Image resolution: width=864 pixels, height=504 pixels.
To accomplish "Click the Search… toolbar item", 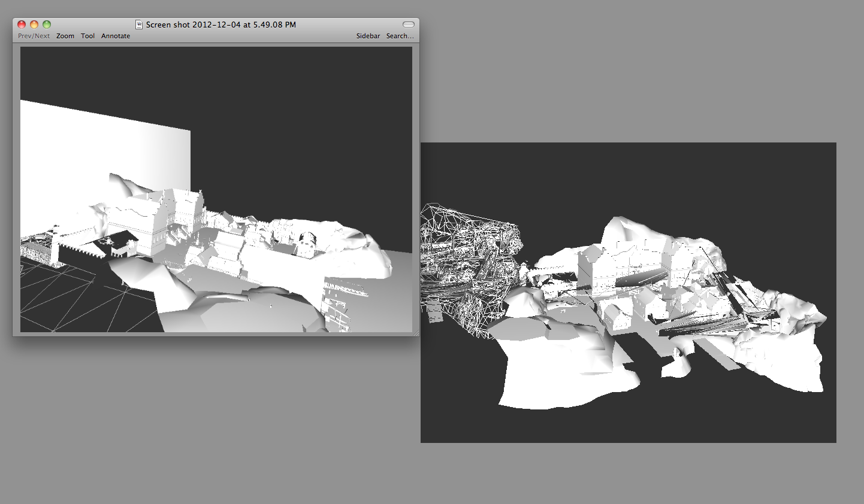I will (x=400, y=36).
